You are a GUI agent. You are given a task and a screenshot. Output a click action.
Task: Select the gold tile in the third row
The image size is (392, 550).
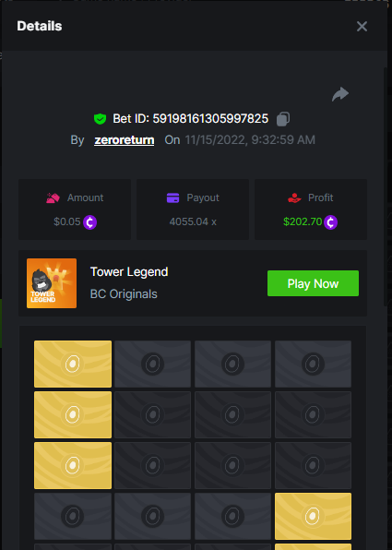73,465
